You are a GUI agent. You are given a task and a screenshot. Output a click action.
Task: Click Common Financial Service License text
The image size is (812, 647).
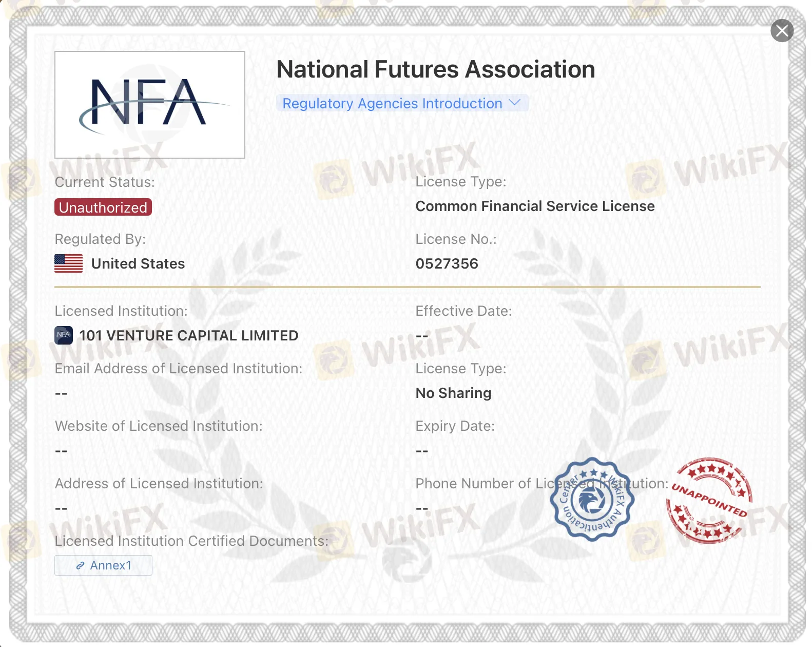[535, 206]
